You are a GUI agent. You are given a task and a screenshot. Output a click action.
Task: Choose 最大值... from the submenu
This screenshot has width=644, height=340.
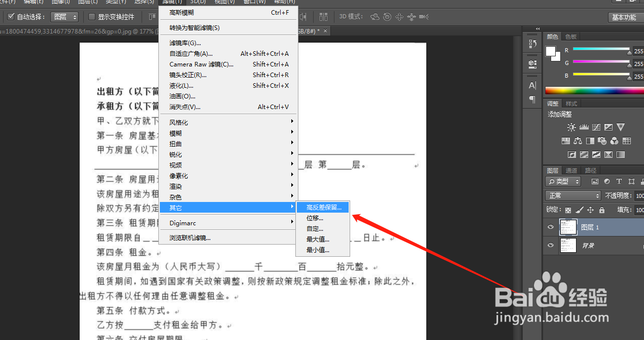[323, 239]
